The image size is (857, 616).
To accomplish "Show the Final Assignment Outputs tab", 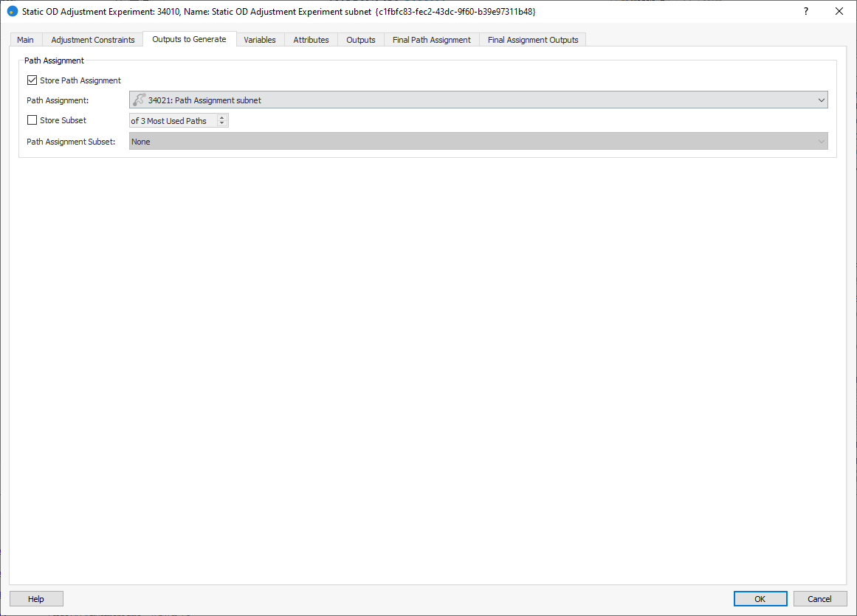I will [533, 40].
